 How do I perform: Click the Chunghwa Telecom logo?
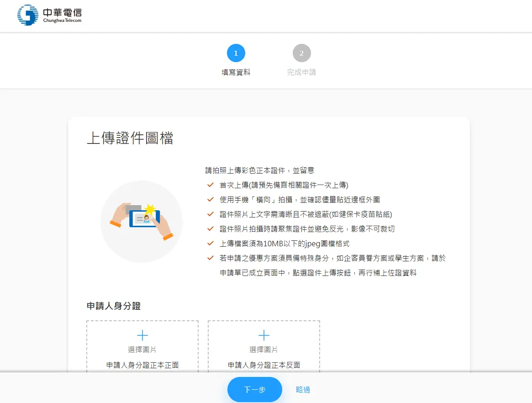pos(49,15)
